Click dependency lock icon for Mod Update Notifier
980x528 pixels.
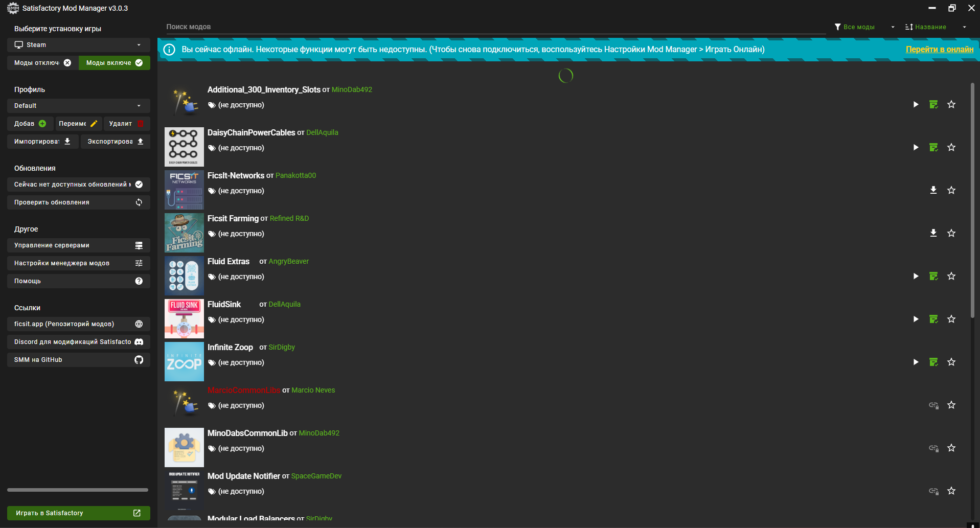(933, 491)
